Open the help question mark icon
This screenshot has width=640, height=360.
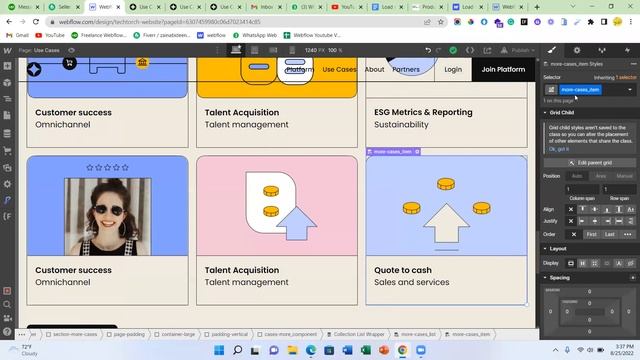tap(7, 332)
